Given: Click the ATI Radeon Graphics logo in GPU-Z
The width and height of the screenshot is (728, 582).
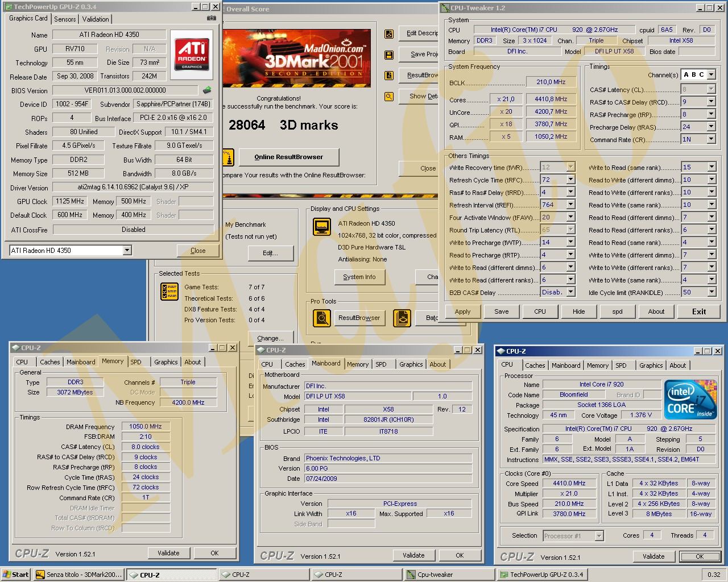Looking at the screenshot, I should point(192,53).
